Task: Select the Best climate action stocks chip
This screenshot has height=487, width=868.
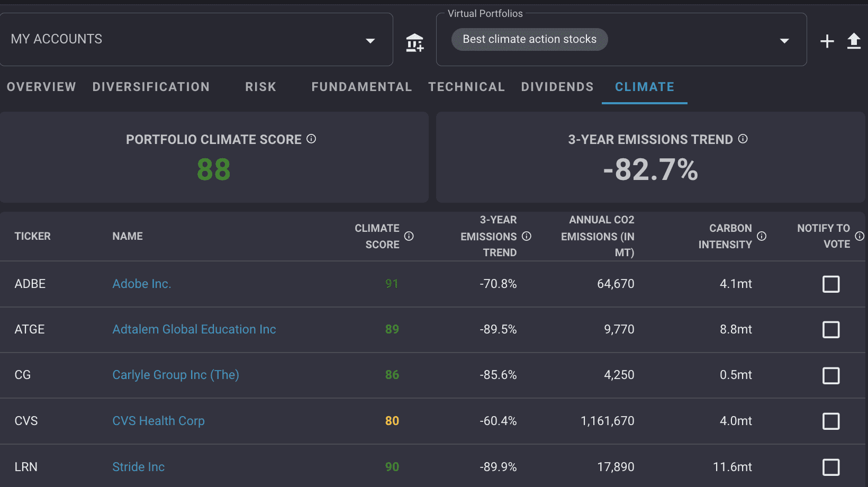Action: coord(529,39)
